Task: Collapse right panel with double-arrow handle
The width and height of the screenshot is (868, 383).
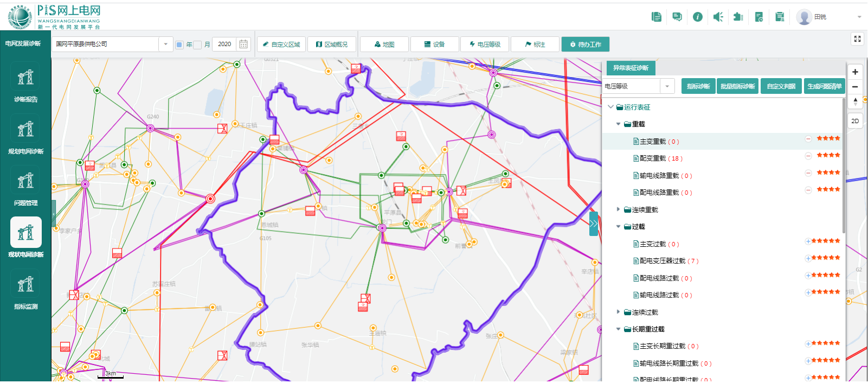Action: tap(594, 224)
